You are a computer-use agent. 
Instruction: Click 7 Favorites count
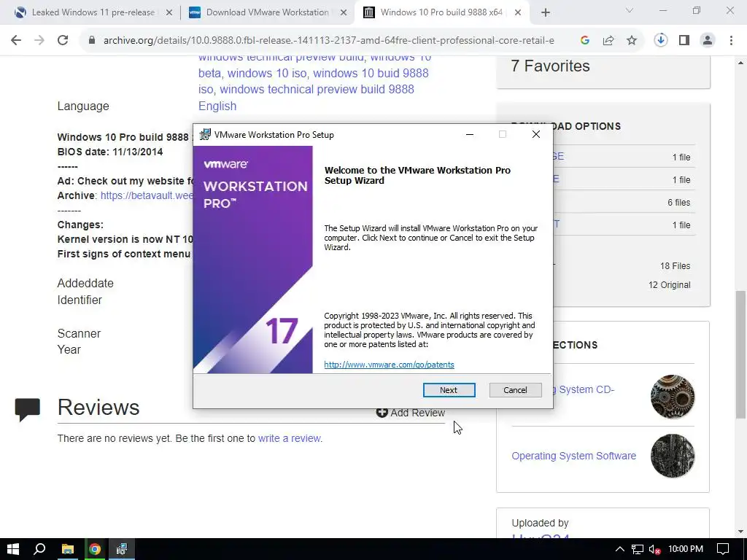[550, 66]
